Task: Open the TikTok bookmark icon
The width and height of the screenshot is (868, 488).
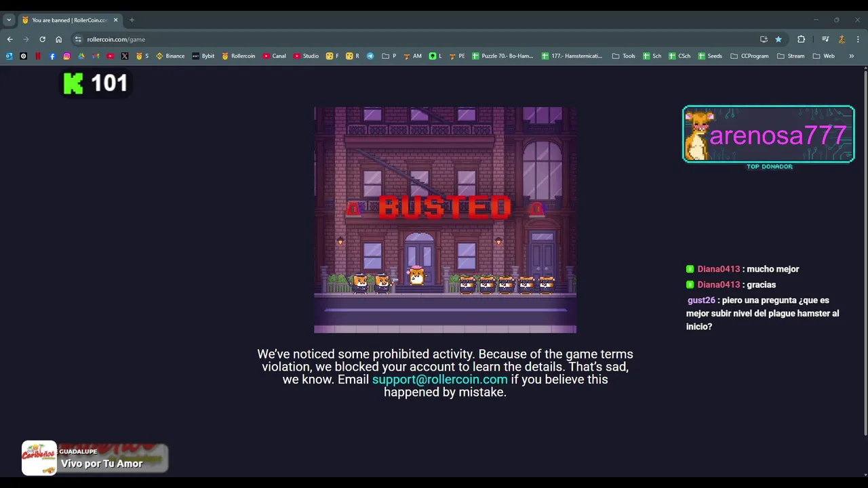Action: point(24,56)
